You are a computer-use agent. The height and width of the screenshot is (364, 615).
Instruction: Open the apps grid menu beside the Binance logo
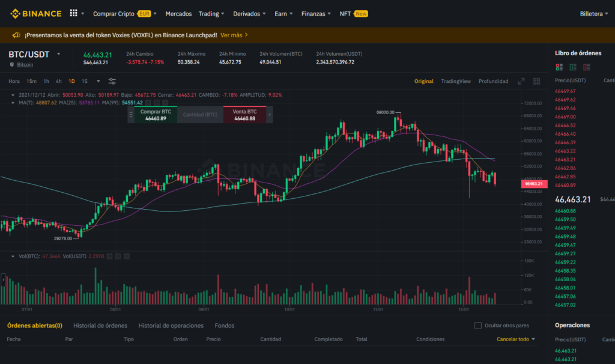(x=73, y=13)
